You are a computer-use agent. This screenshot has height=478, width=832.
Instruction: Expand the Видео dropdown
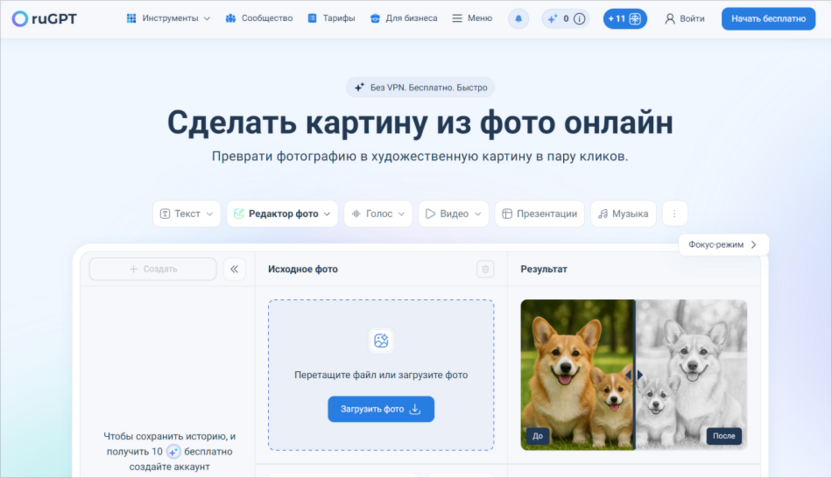454,214
